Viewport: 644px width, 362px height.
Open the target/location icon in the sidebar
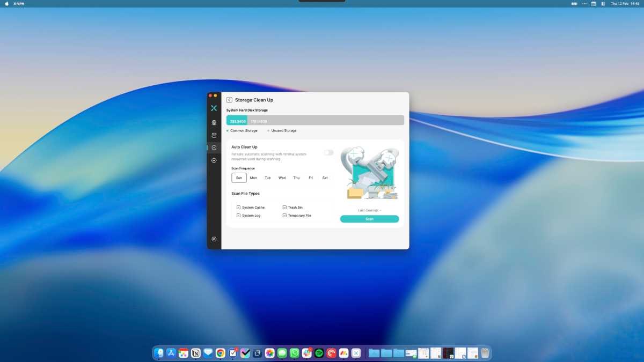[214, 160]
